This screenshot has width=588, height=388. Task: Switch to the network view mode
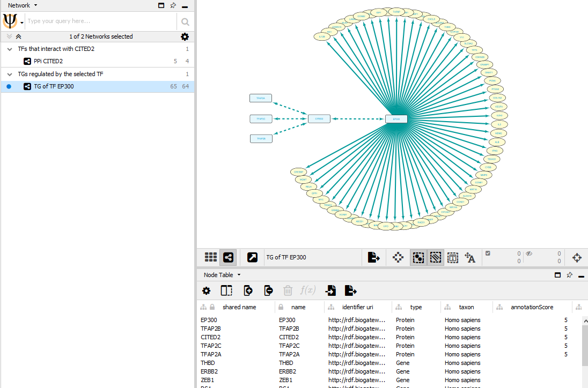pos(228,257)
